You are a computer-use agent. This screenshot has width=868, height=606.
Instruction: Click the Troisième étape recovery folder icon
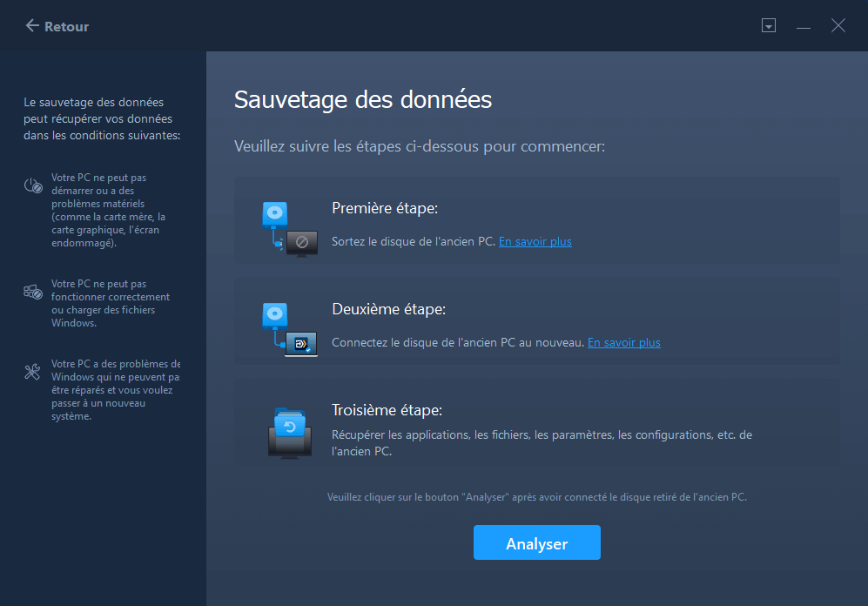pyautogui.click(x=289, y=432)
